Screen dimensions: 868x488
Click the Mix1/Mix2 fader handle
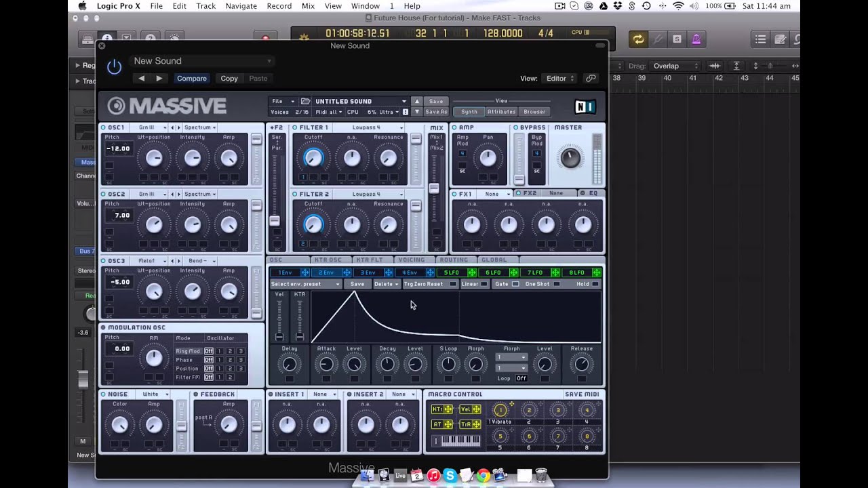coord(434,188)
